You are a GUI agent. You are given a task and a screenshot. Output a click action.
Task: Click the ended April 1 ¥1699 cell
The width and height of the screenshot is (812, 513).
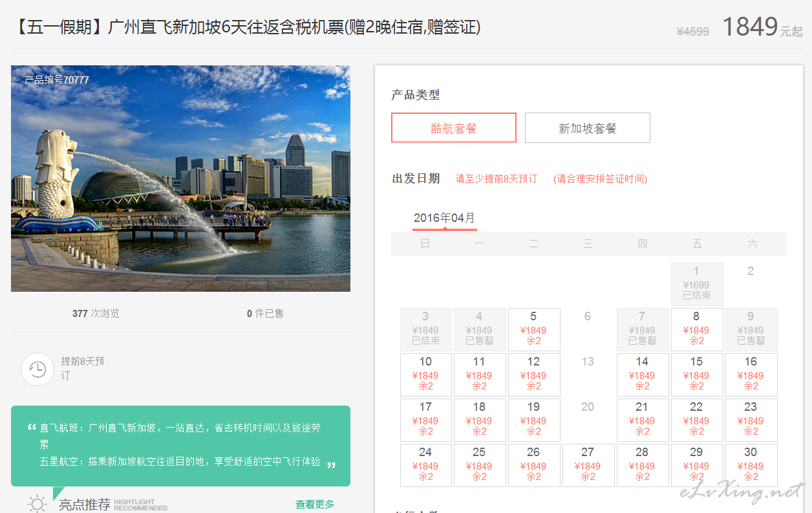pos(697,284)
